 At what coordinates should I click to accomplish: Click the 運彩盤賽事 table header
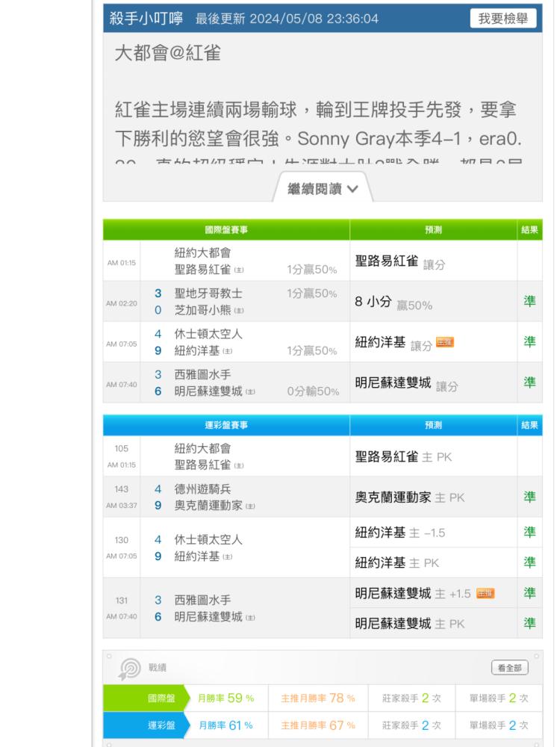point(226,425)
